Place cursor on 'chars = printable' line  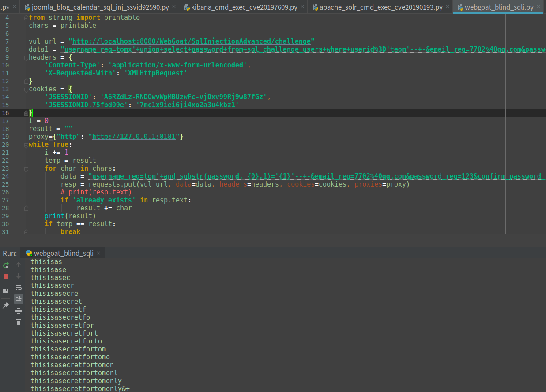point(62,26)
